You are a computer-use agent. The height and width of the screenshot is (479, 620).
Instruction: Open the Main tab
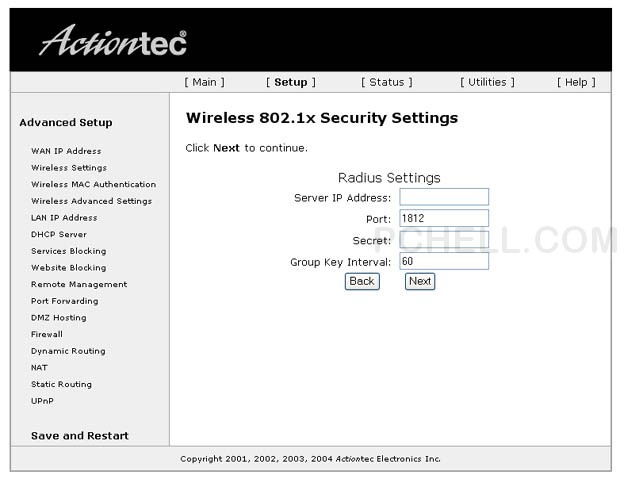204,82
